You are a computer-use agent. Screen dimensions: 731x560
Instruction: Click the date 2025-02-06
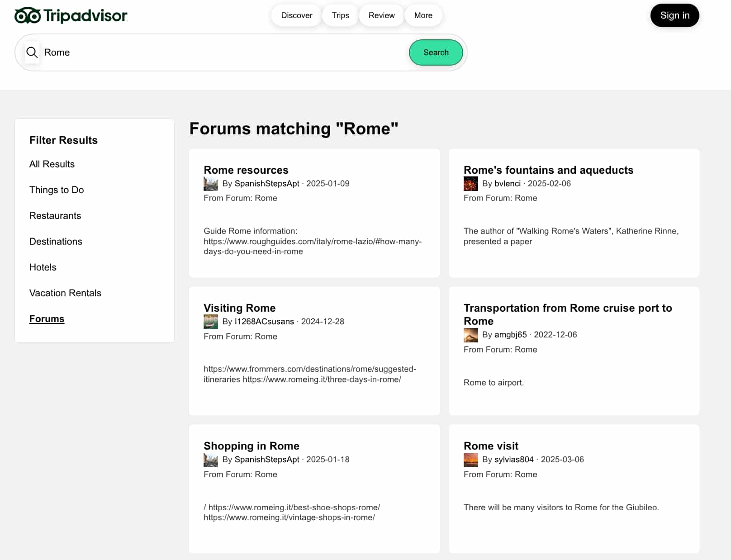pos(549,184)
